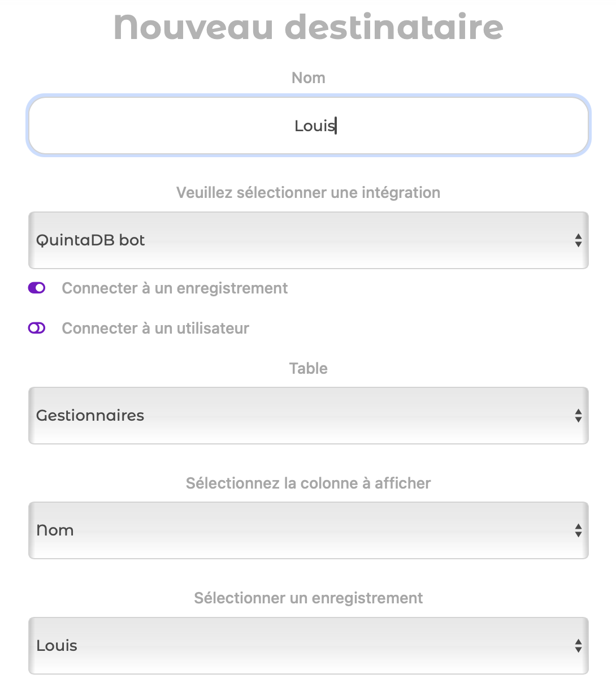Open the QuintaDB bot integration dropdown
Image resolution: width=616 pixels, height=691 pixels.
pyautogui.click(x=309, y=240)
